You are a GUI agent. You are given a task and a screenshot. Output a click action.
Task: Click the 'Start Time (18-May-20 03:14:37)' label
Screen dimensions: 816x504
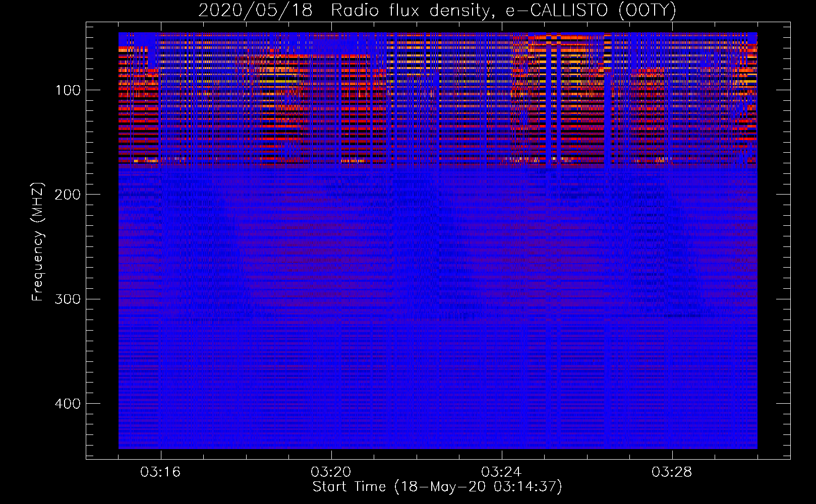tap(437, 487)
